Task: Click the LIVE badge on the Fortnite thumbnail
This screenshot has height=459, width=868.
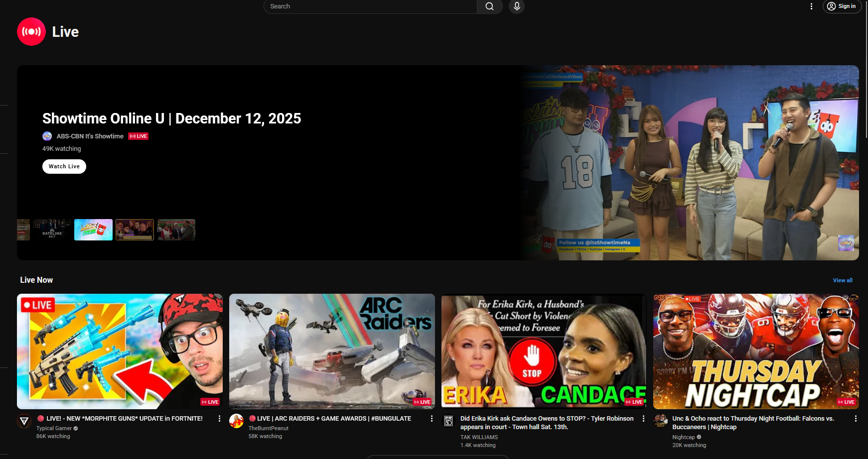Action: 210,402
